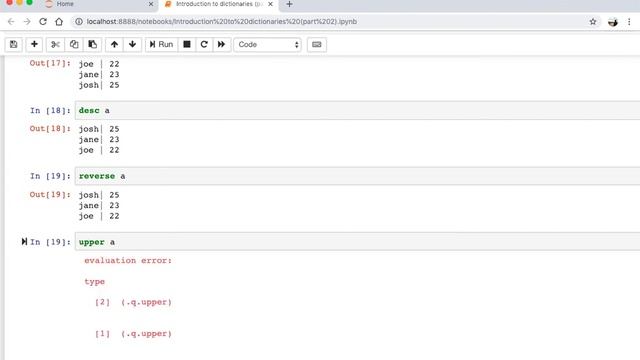Go forward in browser history
Image resolution: width=640 pixels, height=360 pixels.
tap(27, 22)
